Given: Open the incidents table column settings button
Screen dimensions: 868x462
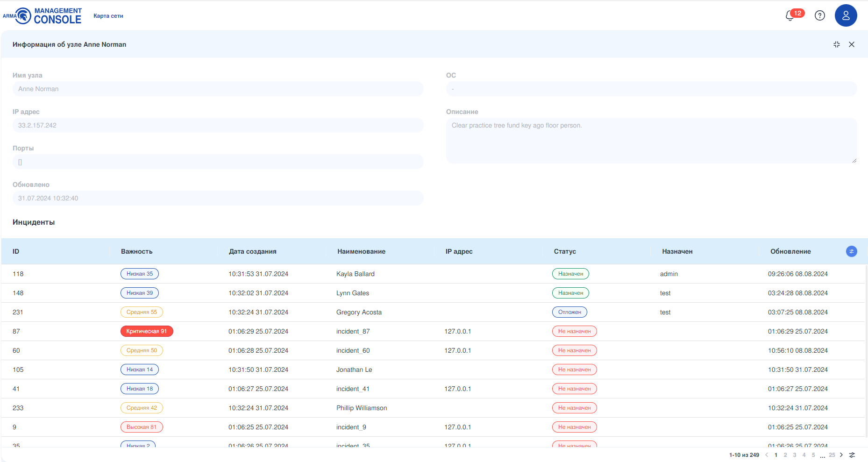Looking at the screenshot, I should coord(851,251).
